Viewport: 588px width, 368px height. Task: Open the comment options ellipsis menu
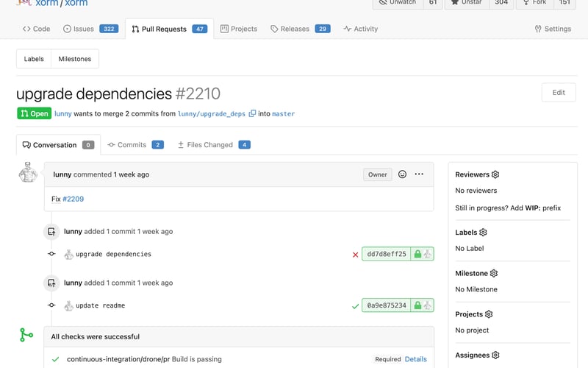[x=419, y=174]
